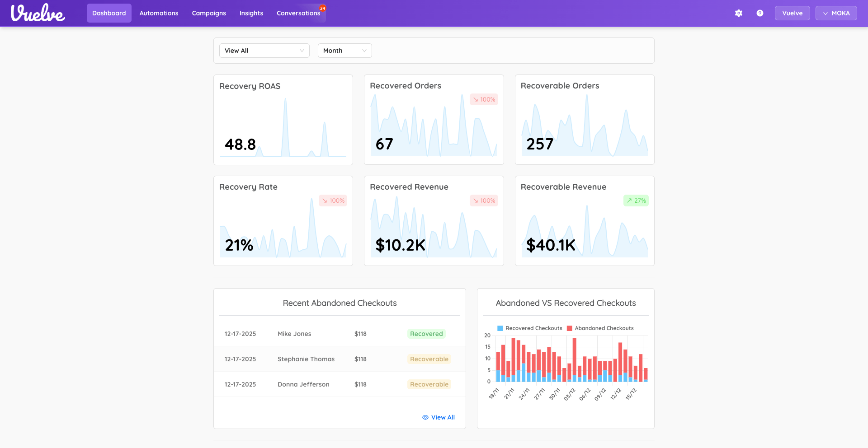Click the notification badge on Conversations

coord(322,8)
